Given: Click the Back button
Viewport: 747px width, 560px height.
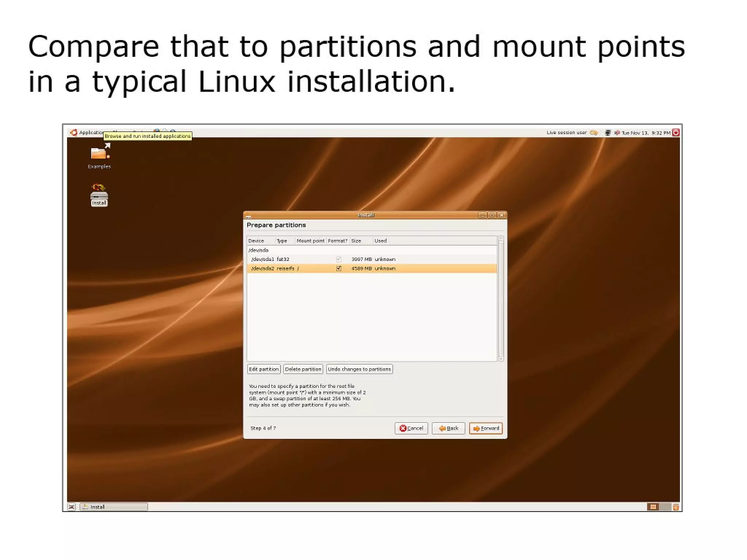Looking at the screenshot, I should click(448, 428).
